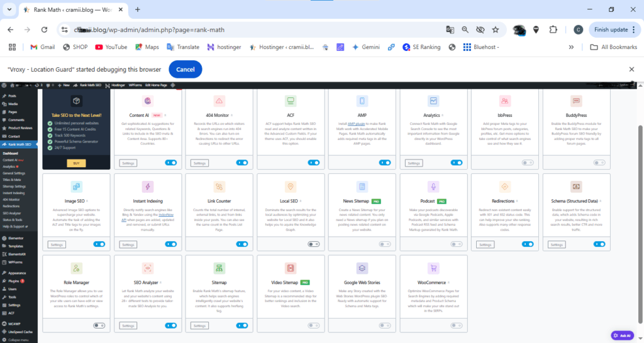
Task: Click the yellow BUY button
Action: pyautogui.click(x=76, y=163)
